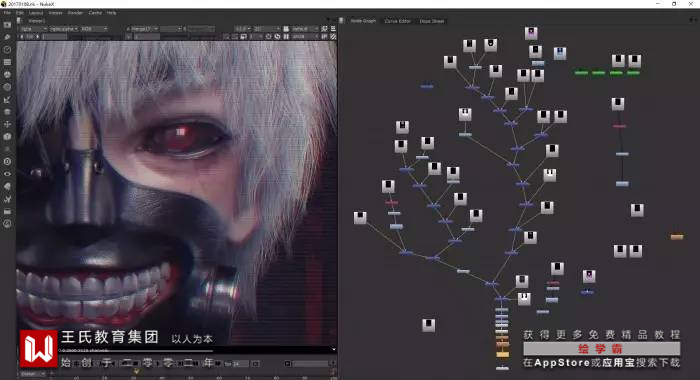The height and width of the screenshot is (380, 700).
Task: Switch to the Curve Editor tab
Action: pos(397,21)
